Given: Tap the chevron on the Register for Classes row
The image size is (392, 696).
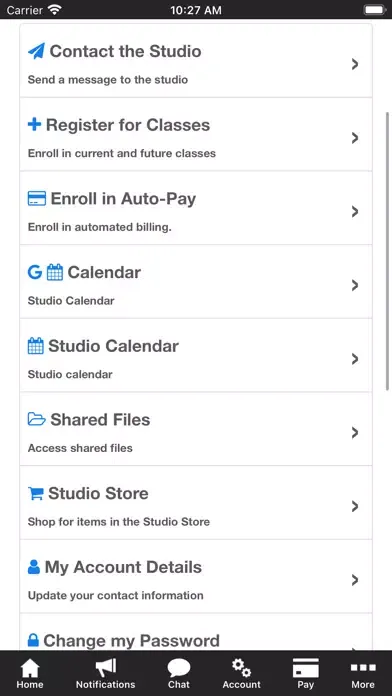Looking at the screenshot, I should tap(355, 138).
